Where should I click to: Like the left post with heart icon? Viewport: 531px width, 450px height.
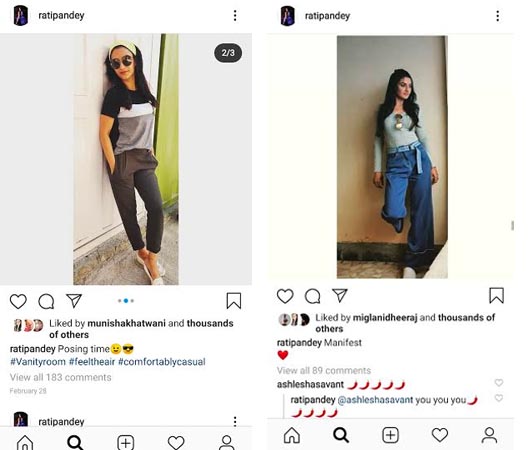tap(18, 301)
